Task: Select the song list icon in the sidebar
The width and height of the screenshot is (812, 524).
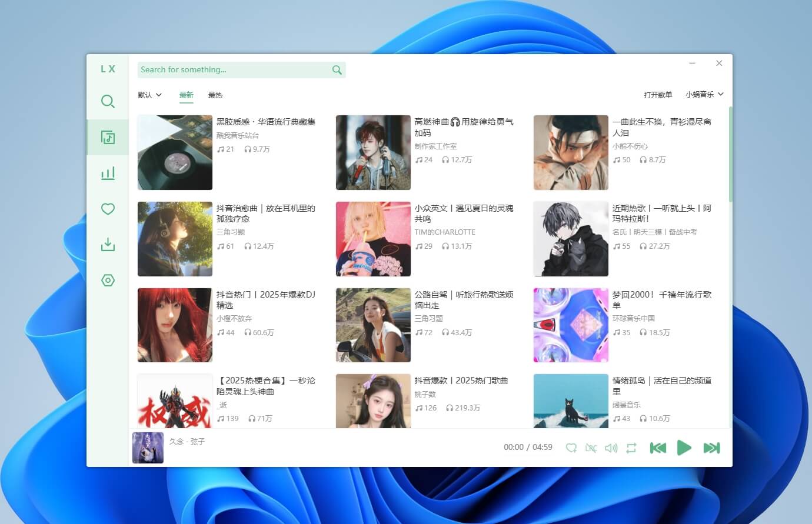Action: tap(108, 137)
